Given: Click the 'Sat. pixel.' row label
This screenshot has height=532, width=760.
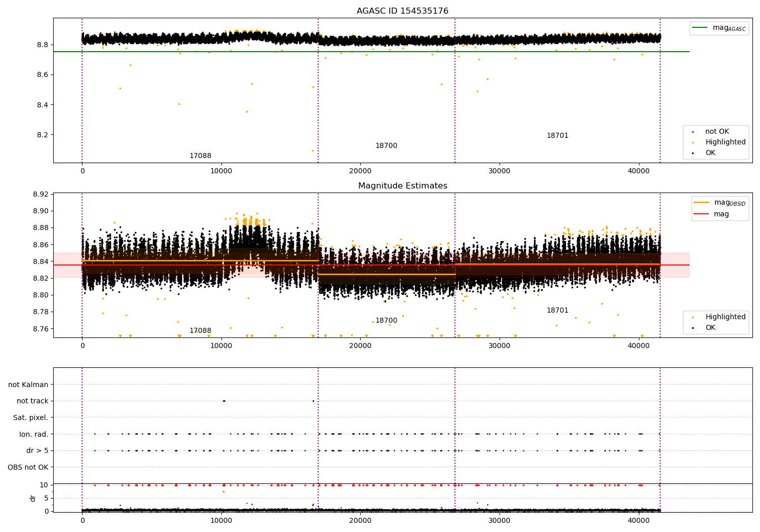Looking at the screenshot, I should tap(31, 418).
